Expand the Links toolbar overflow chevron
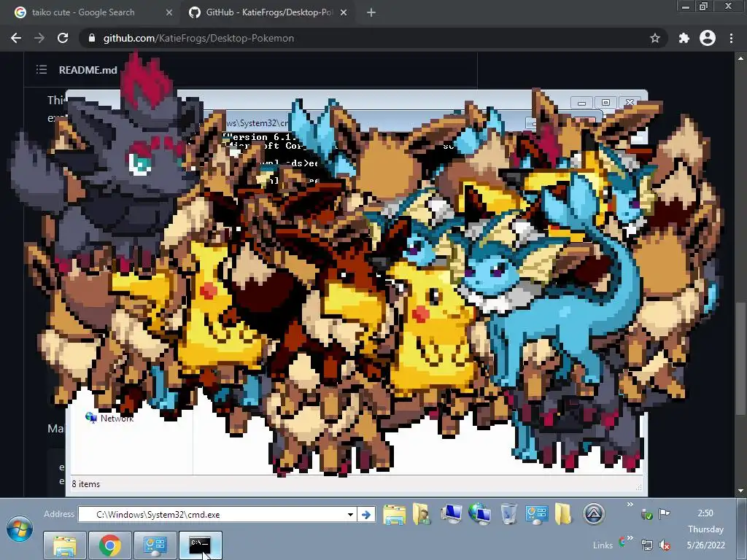 [630, 538]
